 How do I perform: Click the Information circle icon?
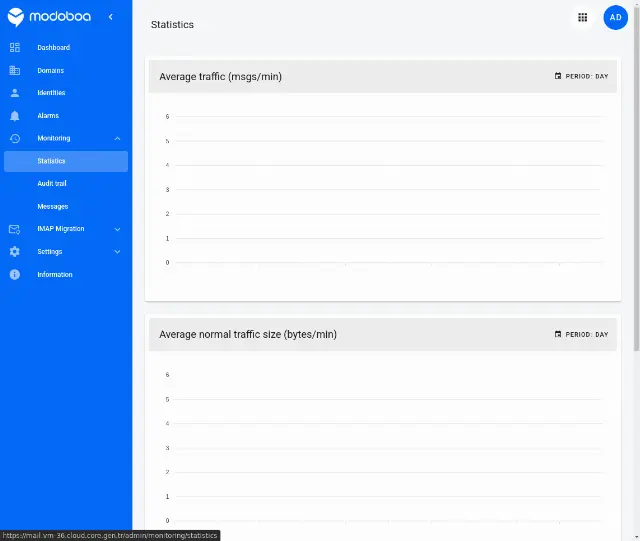coord(15,274)
